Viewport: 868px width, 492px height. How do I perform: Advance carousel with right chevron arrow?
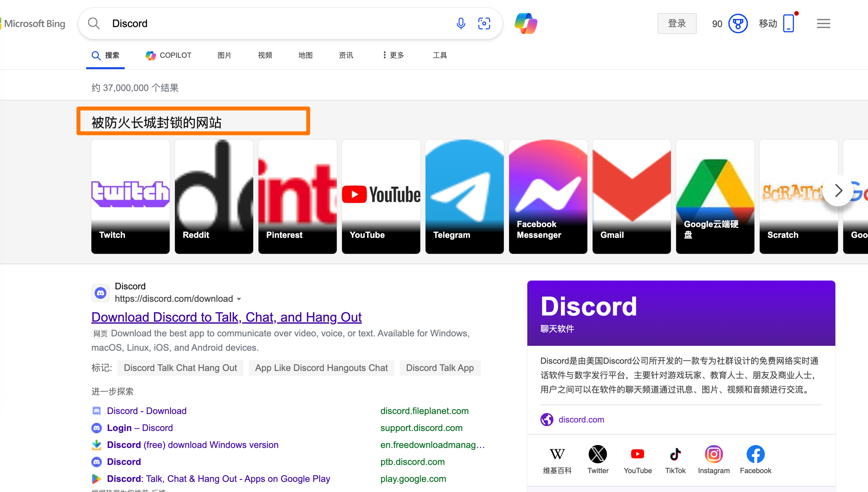(x=838, y=190)
